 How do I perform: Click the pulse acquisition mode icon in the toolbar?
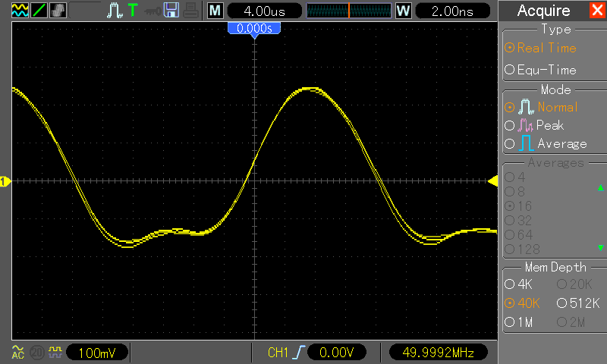tap(115, 11)
